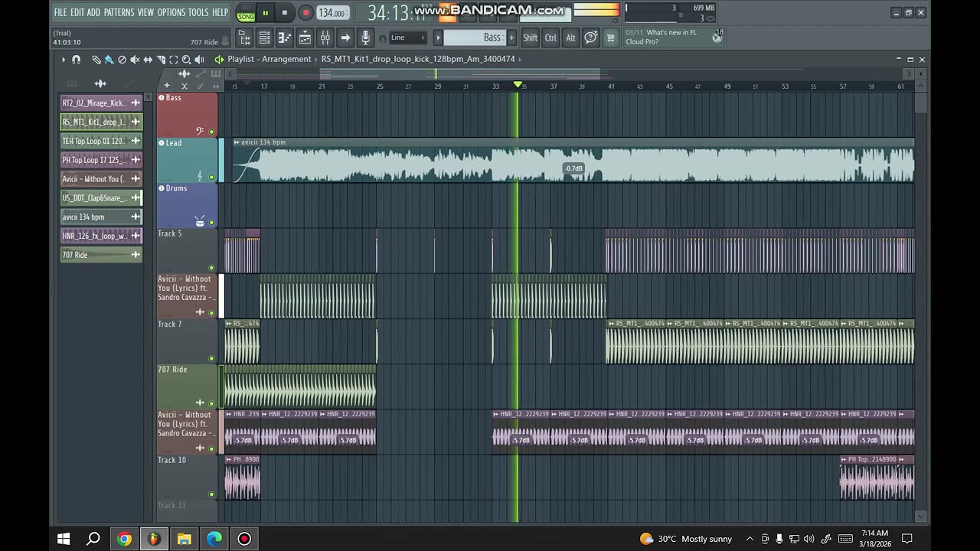Mute Track 5 green LED
The width and height of the screenshot is (980, 551).
(212, 268)
